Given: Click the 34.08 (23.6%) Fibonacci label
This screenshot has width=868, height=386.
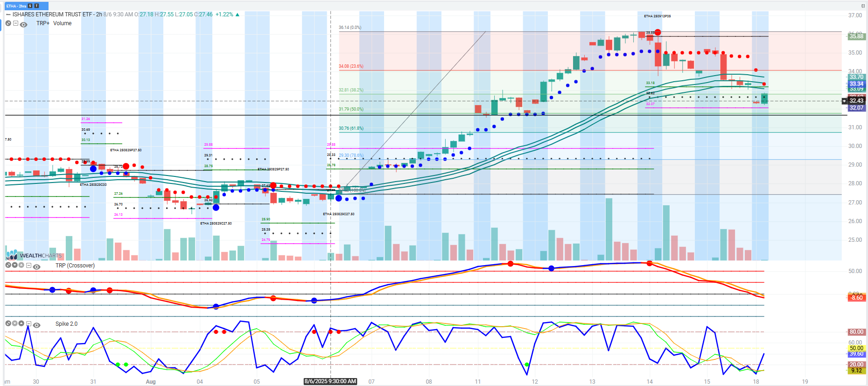Looking at the screenshot, I should [351, 66].
